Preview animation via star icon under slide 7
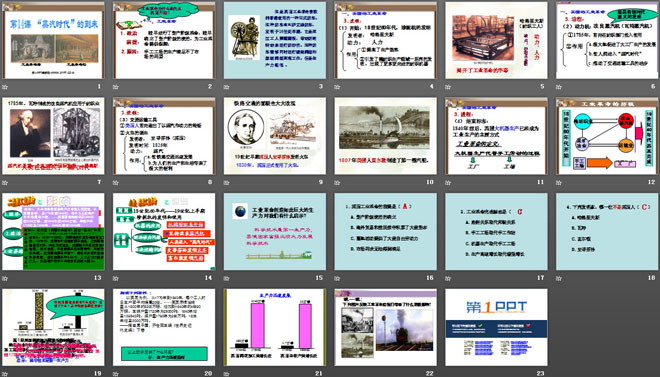 (x=5, y=183)
